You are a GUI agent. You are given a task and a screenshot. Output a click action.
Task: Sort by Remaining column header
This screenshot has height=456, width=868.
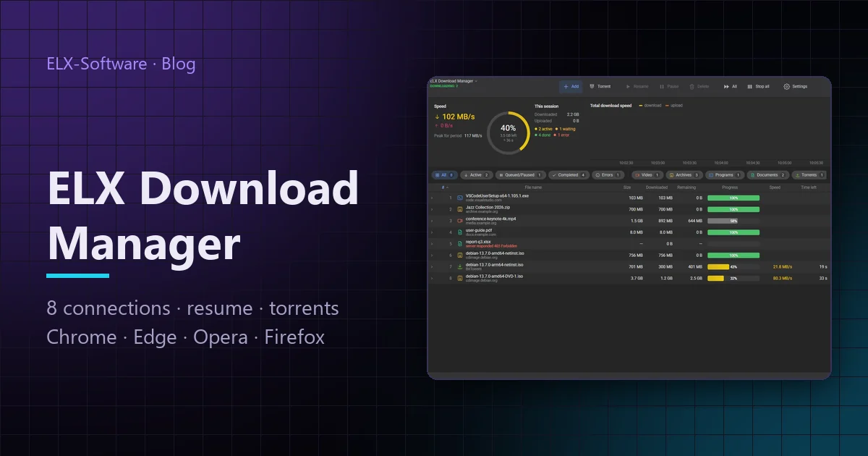(x=686, y=187)
